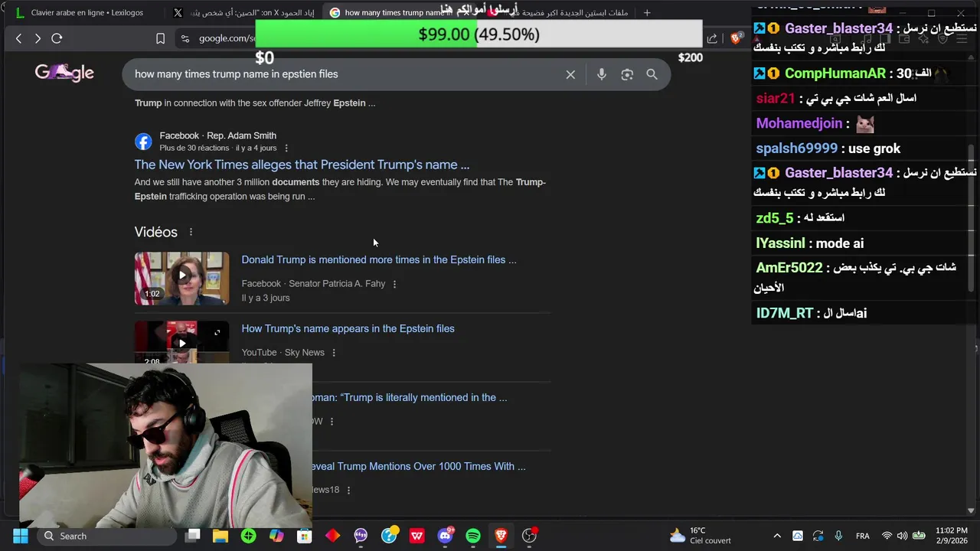Image resolution: width=980 pixels, height=551 pixels.
Task: Click chat username siar21
Action: coord(776,98)
